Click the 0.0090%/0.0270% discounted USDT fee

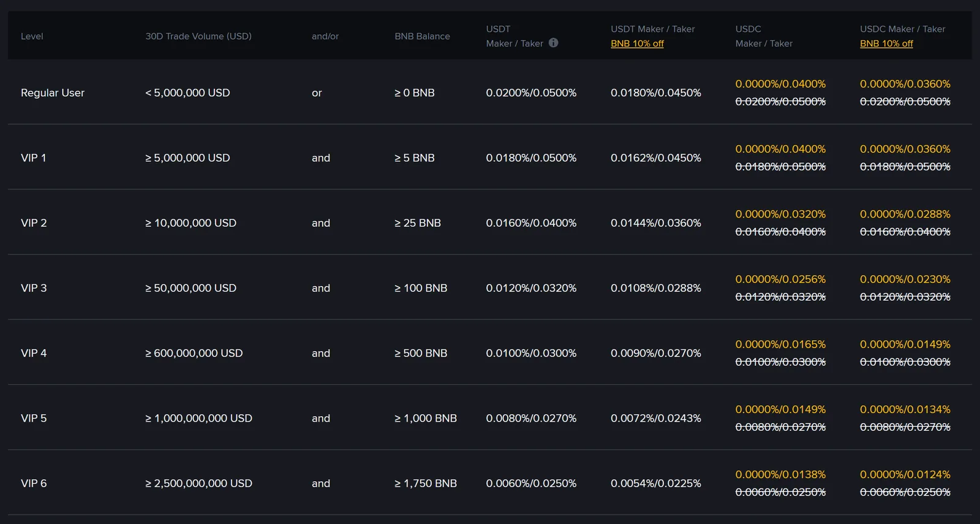click(656, 353)
